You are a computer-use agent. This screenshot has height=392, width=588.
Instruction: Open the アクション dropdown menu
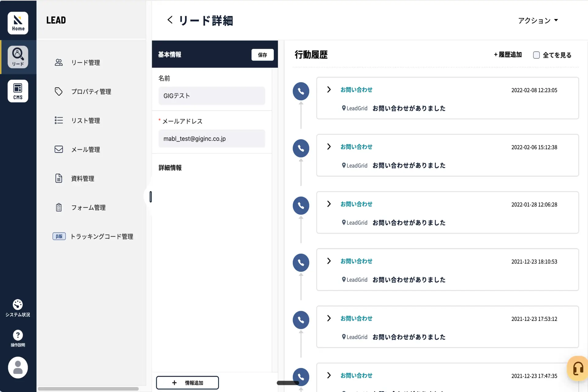click(x=538, y=21)
